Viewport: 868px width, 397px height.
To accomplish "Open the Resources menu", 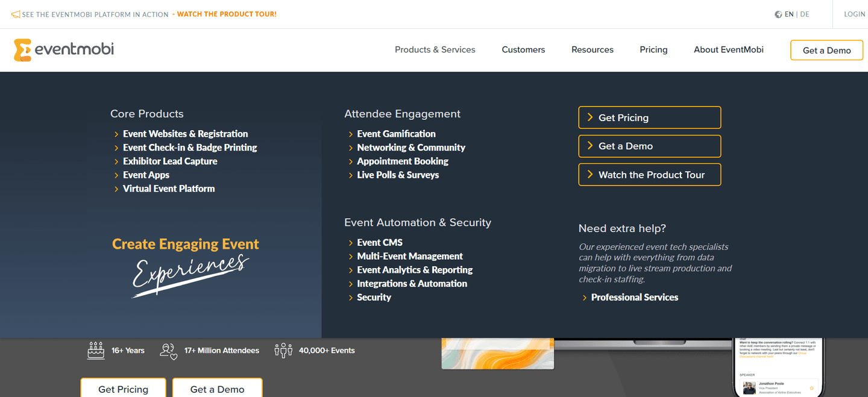I will [593, 50].
